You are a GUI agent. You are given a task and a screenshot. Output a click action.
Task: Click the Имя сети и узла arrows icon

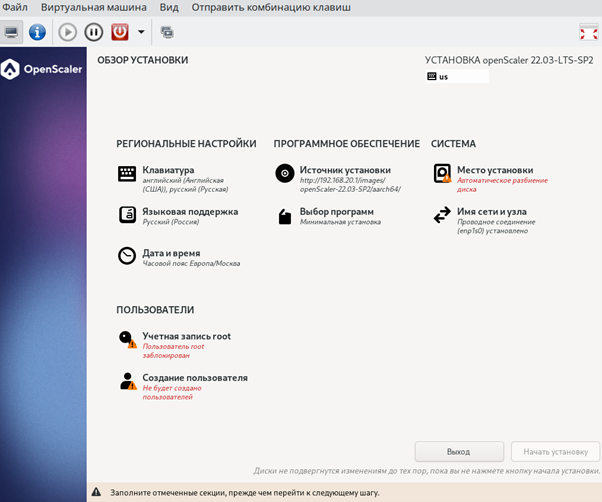click(442, 215)
